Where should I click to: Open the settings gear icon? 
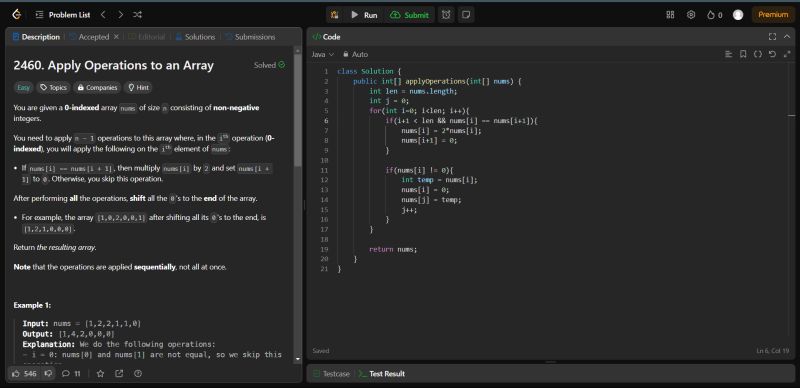click(691, 15)
